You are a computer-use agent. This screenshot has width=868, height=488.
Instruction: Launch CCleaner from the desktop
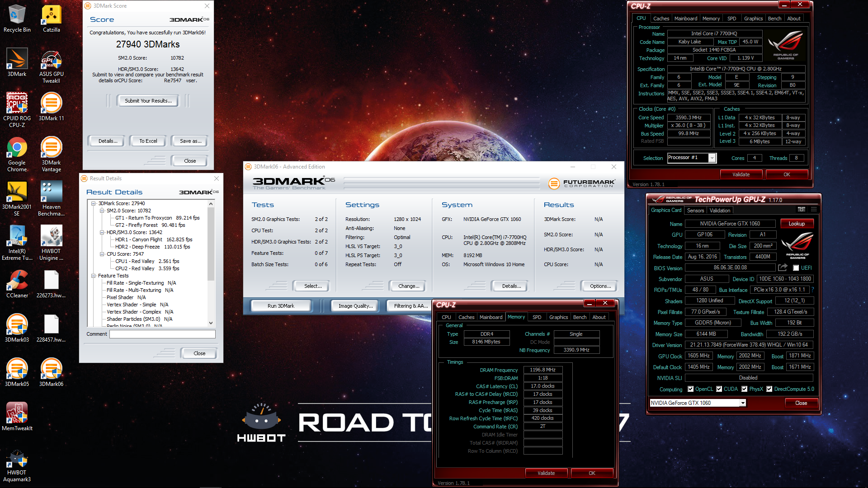[x=17, y=284]
